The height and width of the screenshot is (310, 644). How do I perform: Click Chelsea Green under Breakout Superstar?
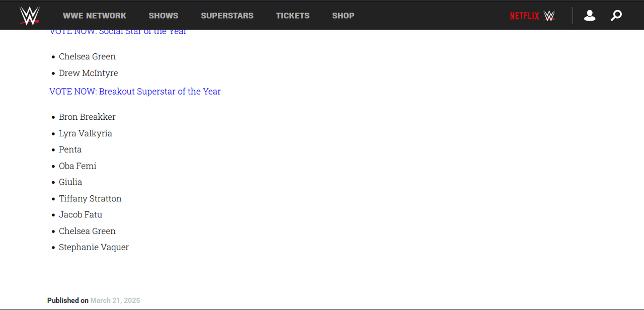87,231
